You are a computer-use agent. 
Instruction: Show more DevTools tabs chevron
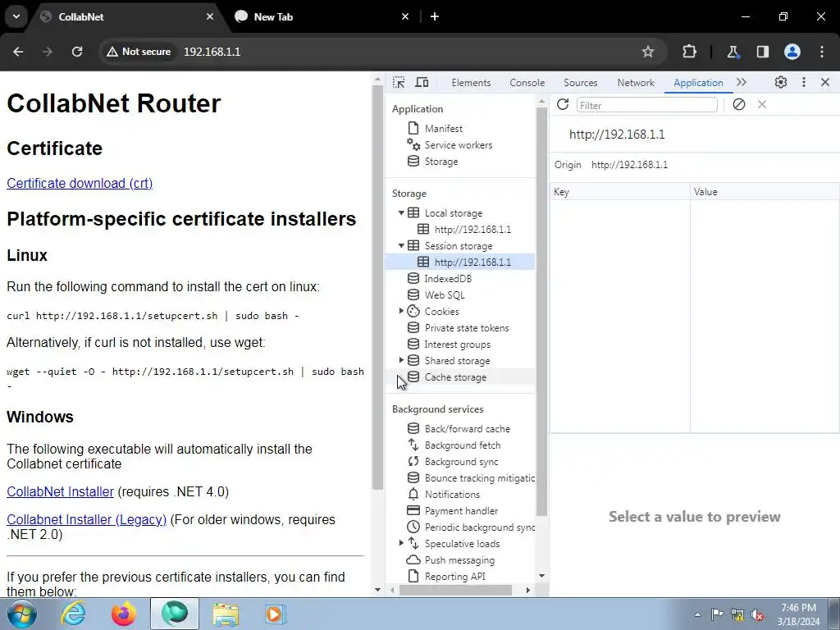[742, 83]
